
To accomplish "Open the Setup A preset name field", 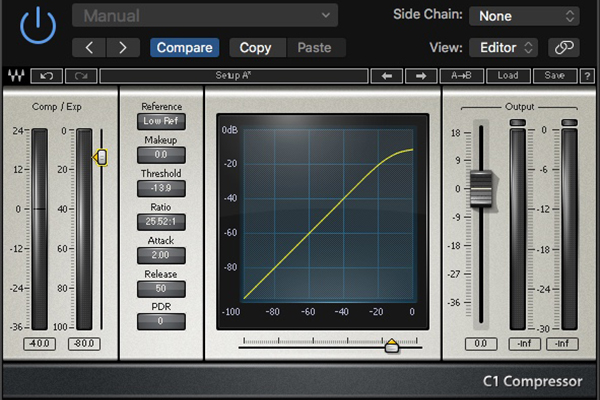I will 234,76.
